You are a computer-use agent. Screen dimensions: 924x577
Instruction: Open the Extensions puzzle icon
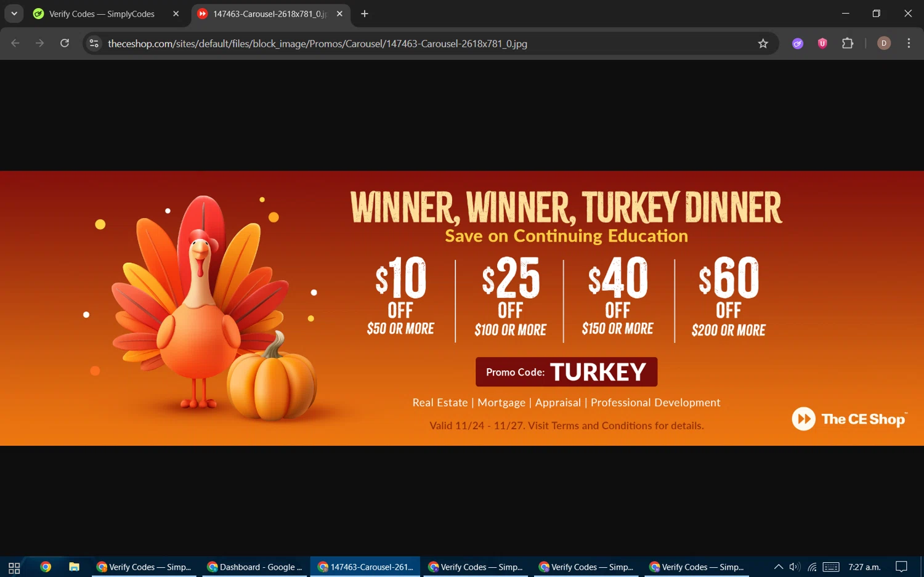pos(848,43)
